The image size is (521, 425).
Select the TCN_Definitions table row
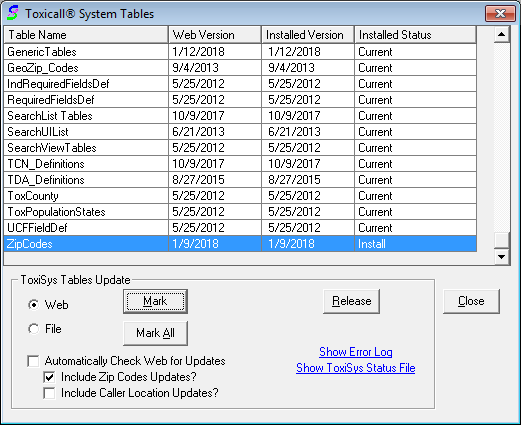click(x=240, y=164)
